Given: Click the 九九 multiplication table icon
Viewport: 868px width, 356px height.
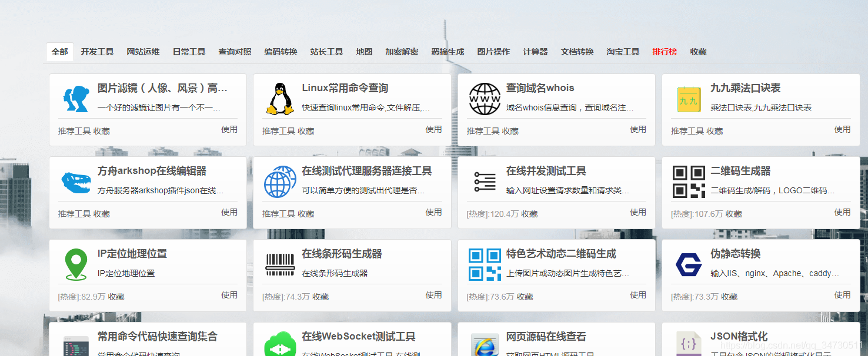Looking at the screenshot, I should click(x=689, y=99).
